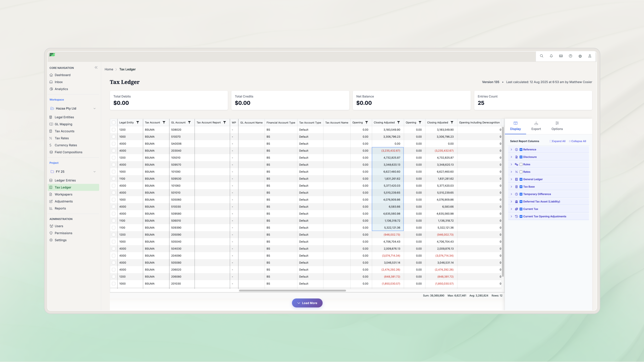
Task: Open the keyboard shortcuts icon
Action: point(561,56)
